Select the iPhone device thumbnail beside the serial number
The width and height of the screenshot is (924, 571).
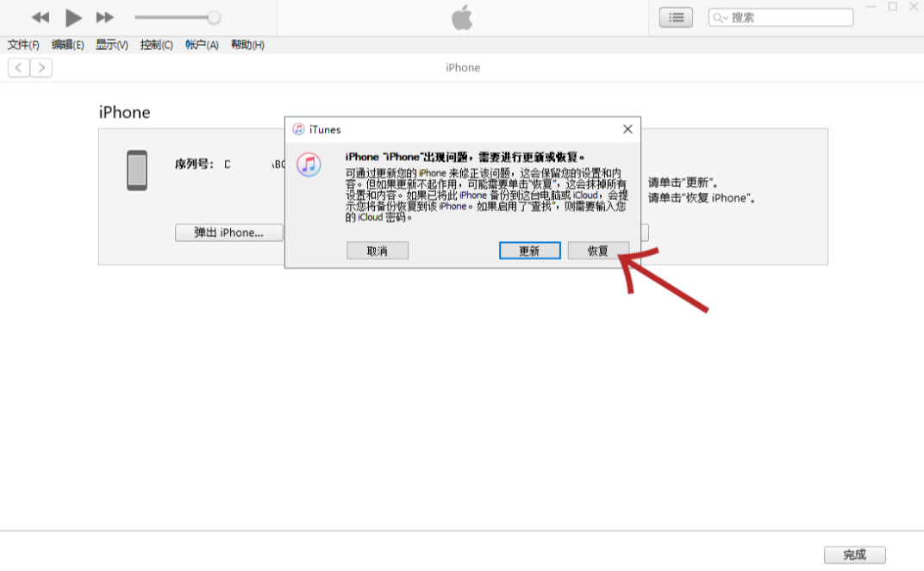click(136, 170)
